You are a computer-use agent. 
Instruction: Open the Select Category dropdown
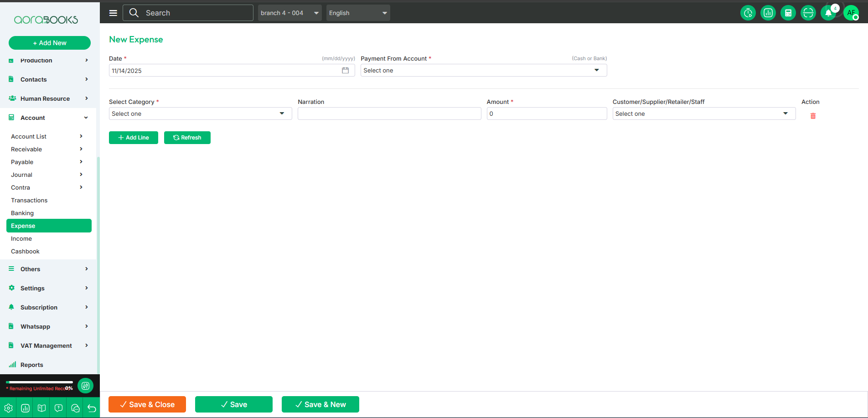click(x=200, y=114)
